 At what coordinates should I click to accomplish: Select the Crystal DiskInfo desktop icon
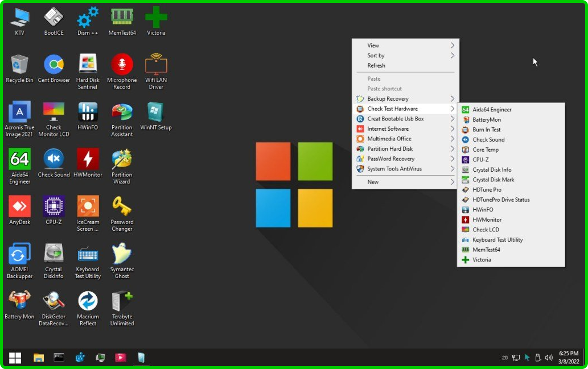pyautogui.click(x=54, y=261)
